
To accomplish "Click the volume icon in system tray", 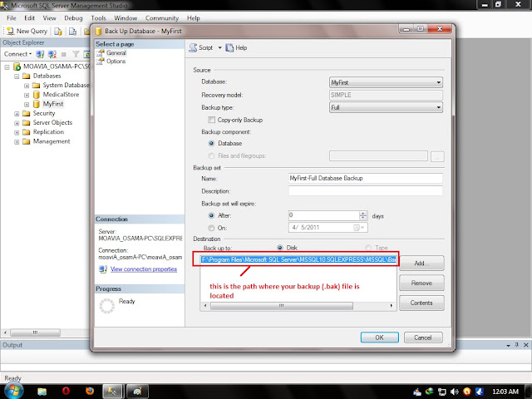I will 455,392.
